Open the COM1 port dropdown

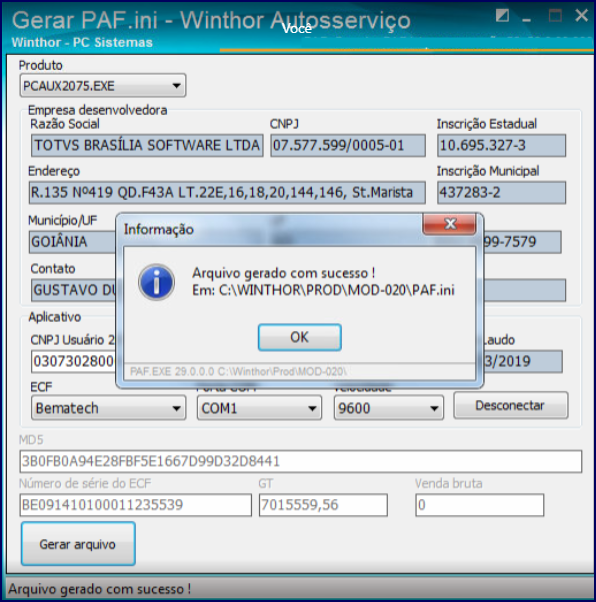click(x=259, y=408)
